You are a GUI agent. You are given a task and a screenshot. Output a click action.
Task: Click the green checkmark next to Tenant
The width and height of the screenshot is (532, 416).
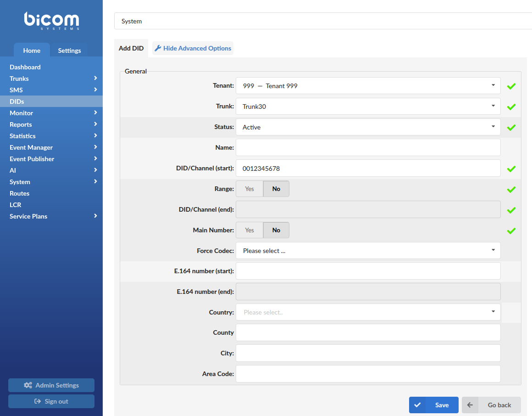[x=511, y=86]
